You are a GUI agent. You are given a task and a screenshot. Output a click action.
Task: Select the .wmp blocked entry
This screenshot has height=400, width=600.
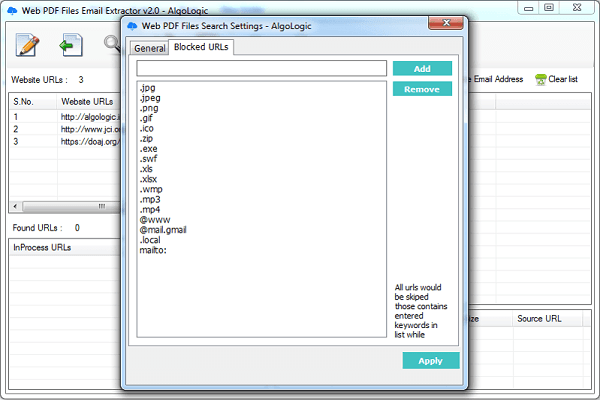point(151,189)
